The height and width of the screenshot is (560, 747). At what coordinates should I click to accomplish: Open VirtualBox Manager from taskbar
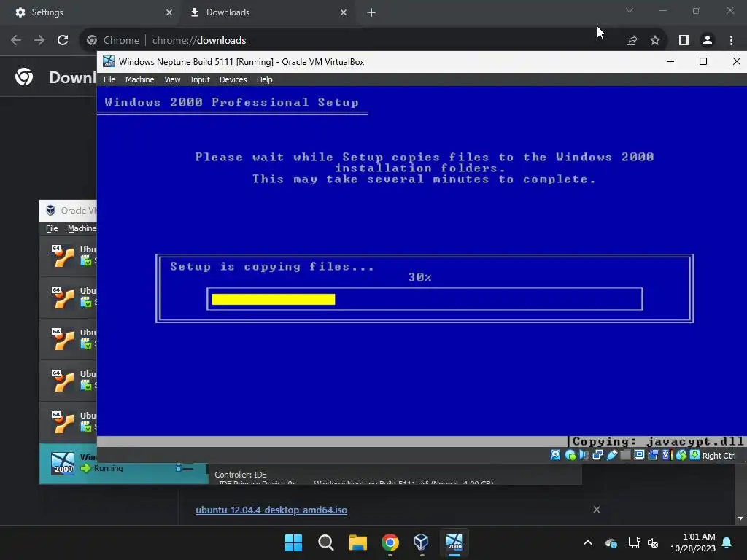click(422, 542)
